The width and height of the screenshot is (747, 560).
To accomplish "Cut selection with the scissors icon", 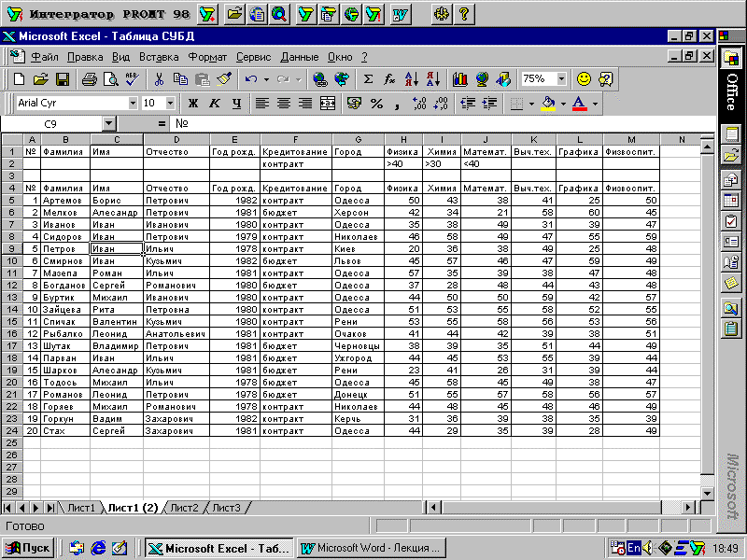I will 159,79.
